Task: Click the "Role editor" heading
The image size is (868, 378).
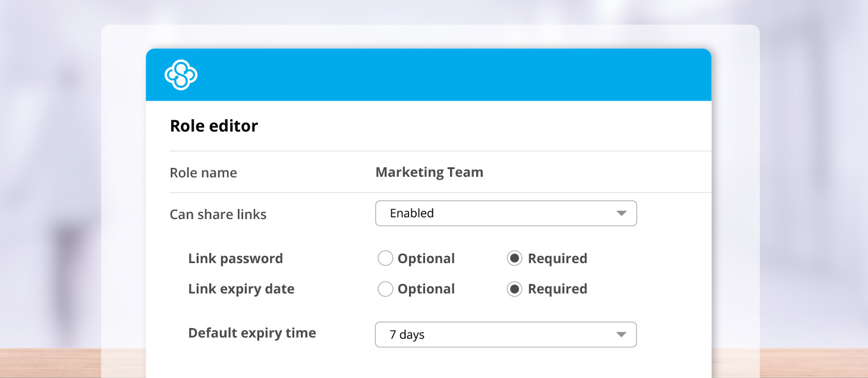Action: (214, 126)
